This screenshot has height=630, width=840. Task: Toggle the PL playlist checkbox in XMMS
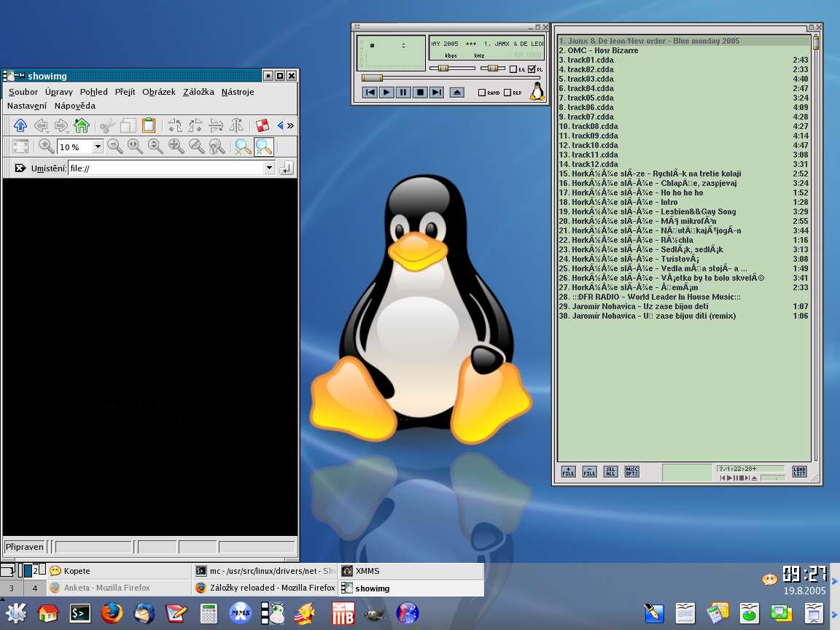[532, 69]
